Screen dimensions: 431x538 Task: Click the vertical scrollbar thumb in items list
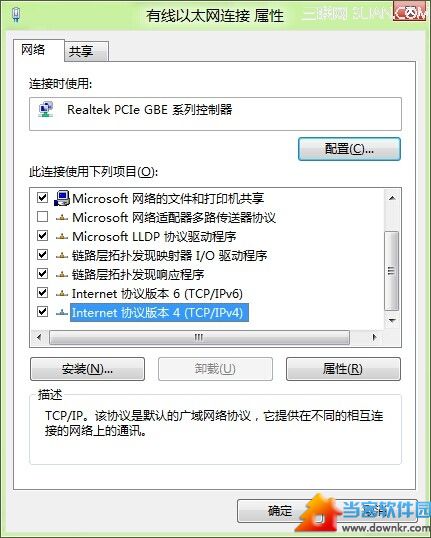tap(392, 271)
